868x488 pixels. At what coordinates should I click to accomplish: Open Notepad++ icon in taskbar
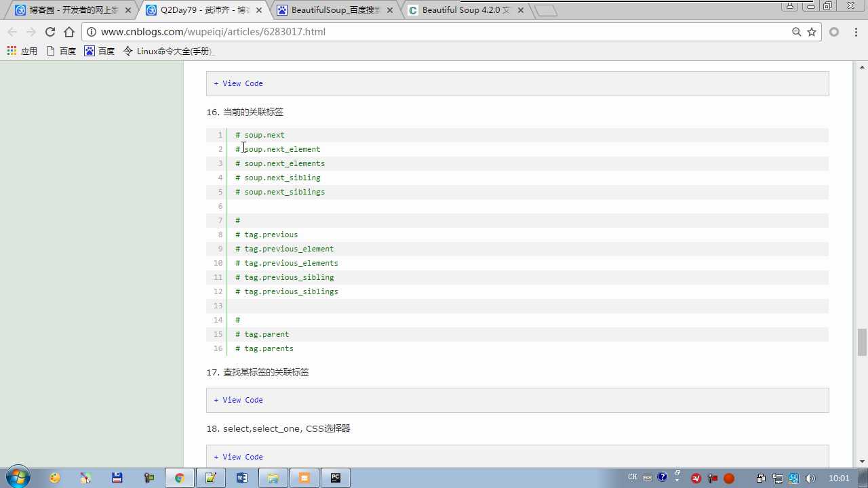click(210, 478)
